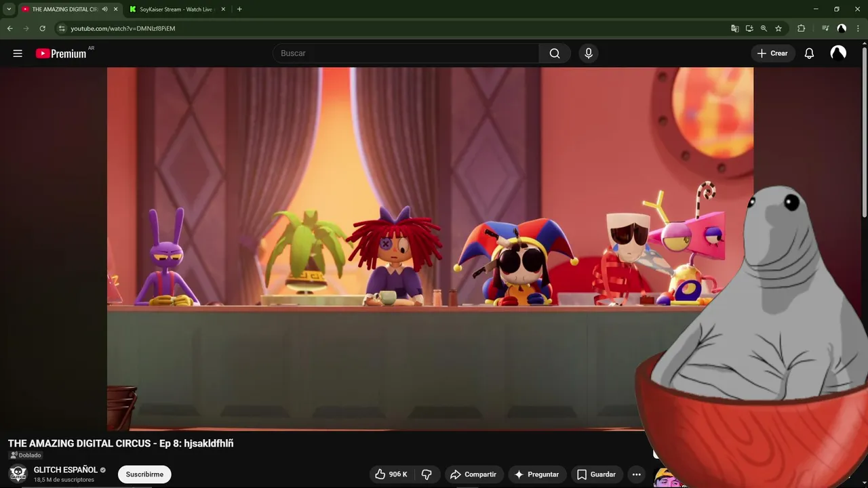Open the media controls icon
The width and height of the screenshot is (868, 488).
(825, 28)
